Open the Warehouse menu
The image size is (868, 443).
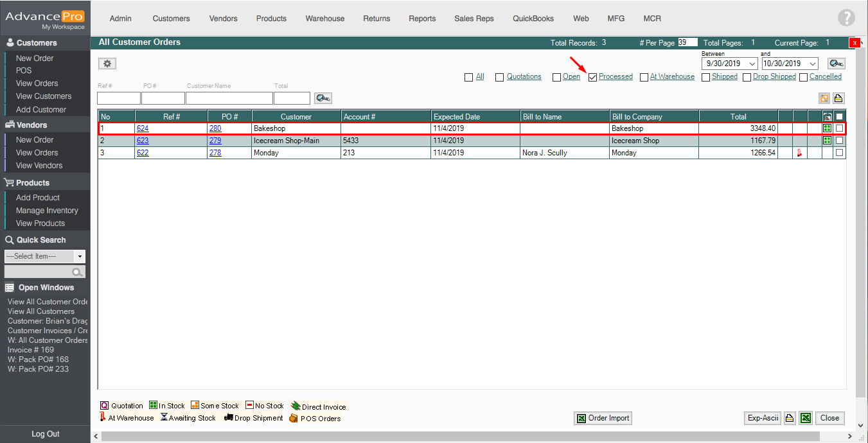pyautogui.click(x=324, y=19)
